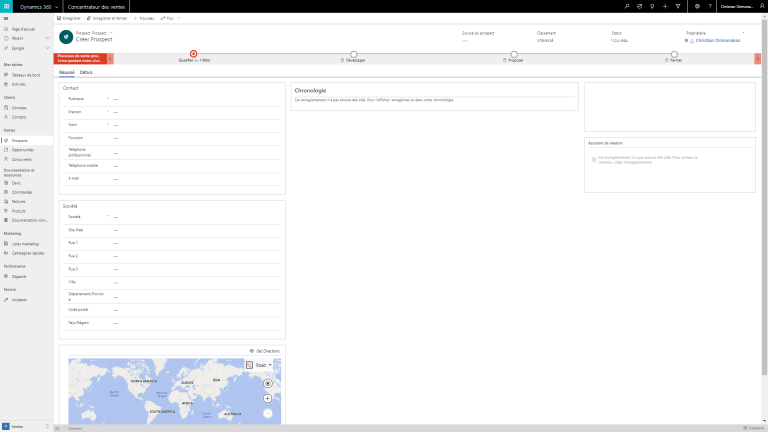Click the help question mark icon
The image size is (768, 432).
pos(710,6)
